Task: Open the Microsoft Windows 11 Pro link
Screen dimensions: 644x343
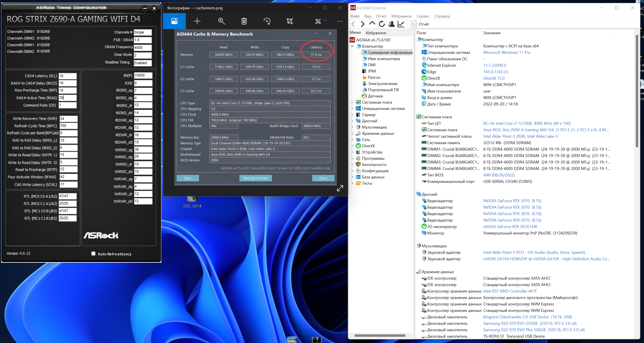Action: tap(506, 52)
